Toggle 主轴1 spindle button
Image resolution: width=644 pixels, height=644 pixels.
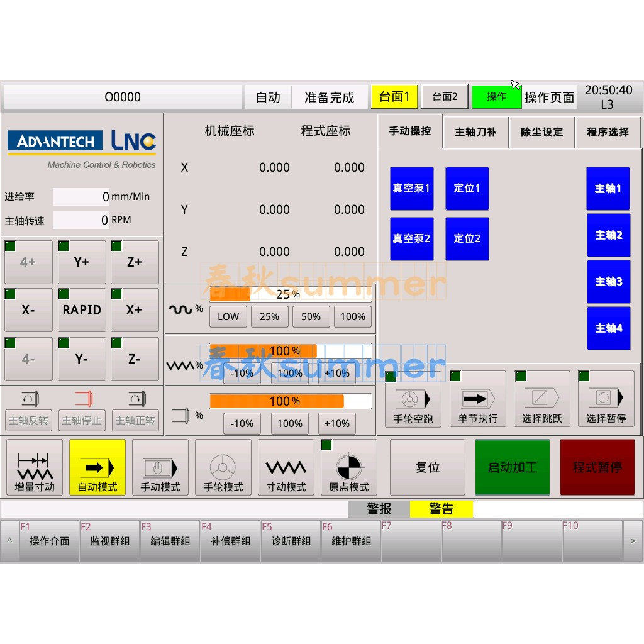pyautogui.click(x=608, y=189)
